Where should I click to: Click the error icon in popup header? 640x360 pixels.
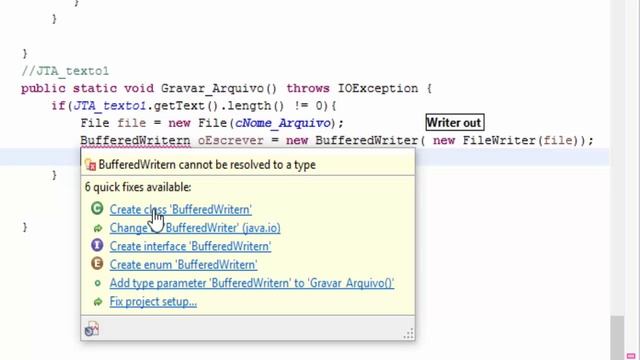pyautogui.click(x=91, y=164)
